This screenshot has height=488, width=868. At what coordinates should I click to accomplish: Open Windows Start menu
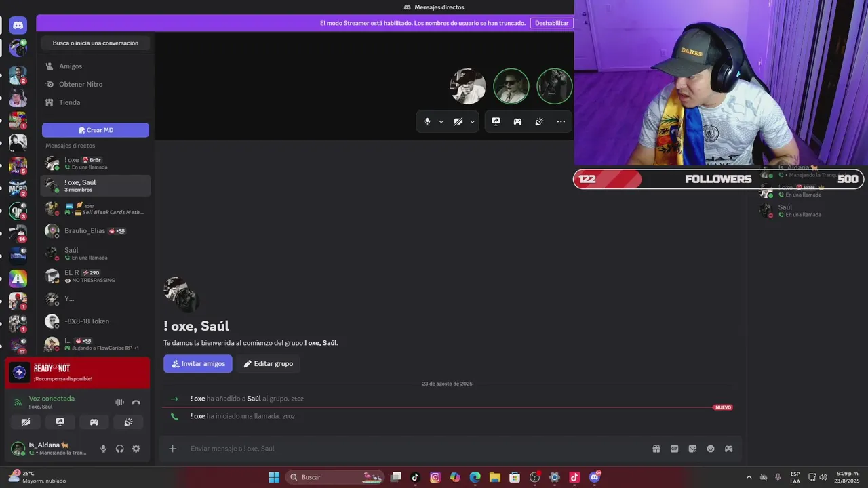click(x=274, y=477)
